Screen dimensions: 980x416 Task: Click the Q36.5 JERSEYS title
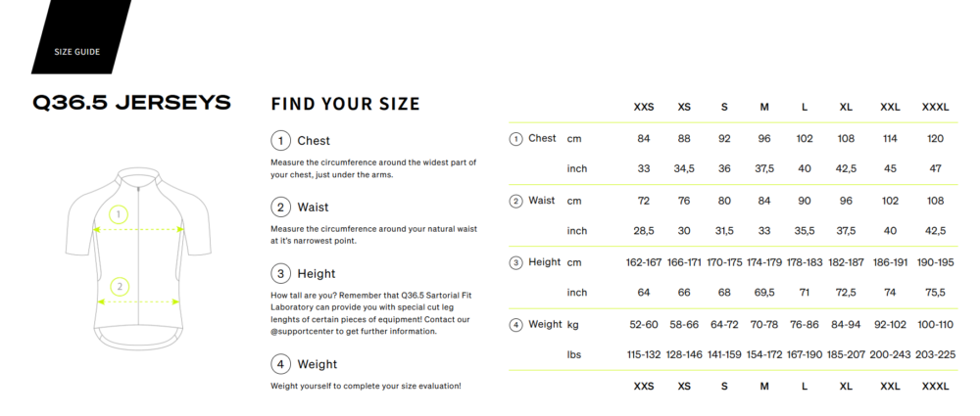tap(132, 103)
